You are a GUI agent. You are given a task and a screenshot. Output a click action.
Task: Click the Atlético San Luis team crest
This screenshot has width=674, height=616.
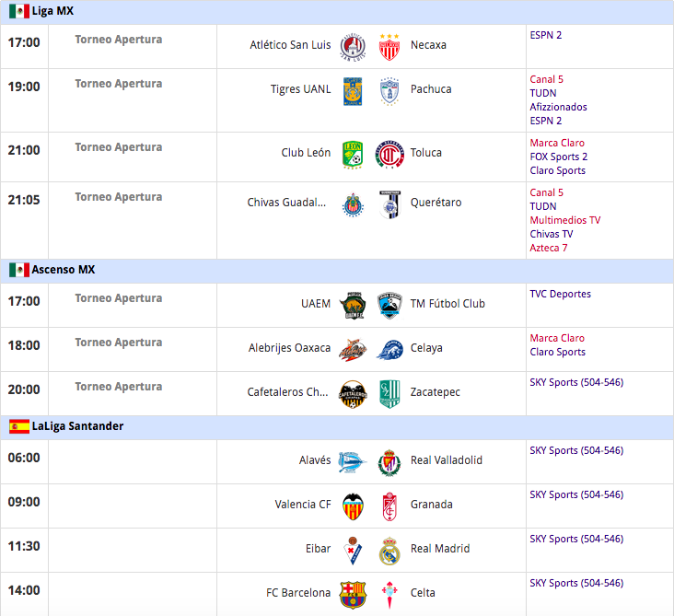pos(353,46)
